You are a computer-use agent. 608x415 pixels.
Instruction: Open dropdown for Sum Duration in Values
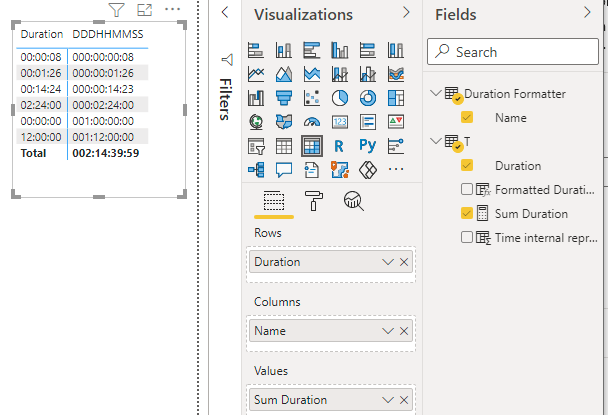click(x=388, y=400)
